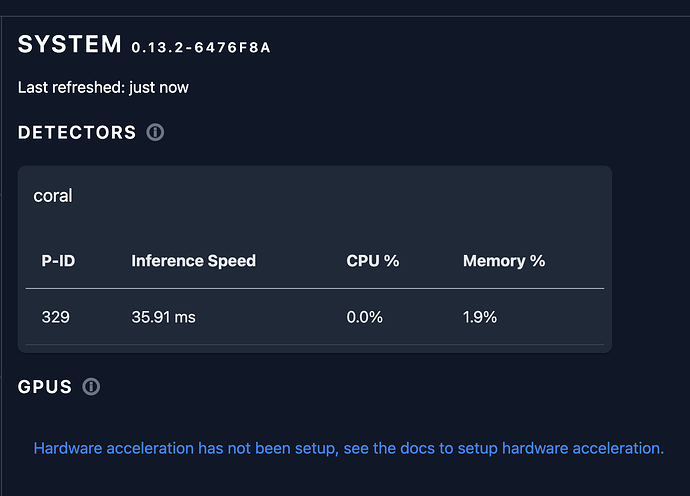
Task: Click the info icon beside Detectors
Action: pyautogui.click(x=155, y=132)
